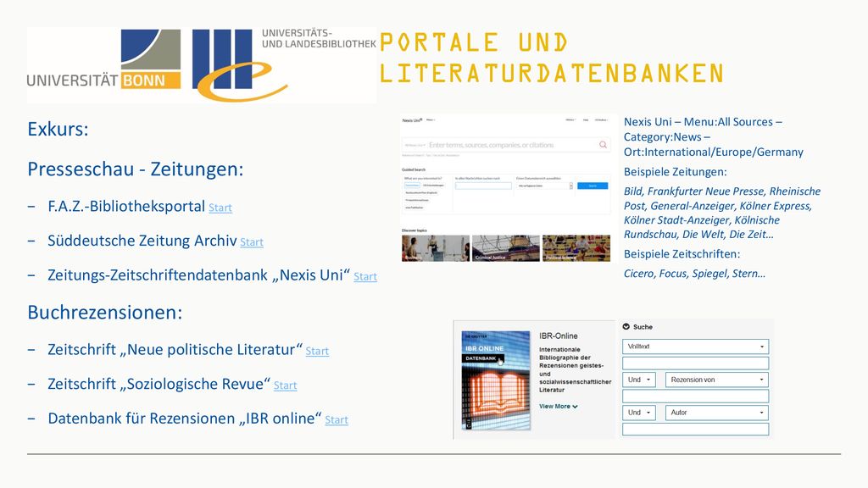Click the Buchrezensionen: heading
Image resolution: width=868 pixels, height=488 pixels.
[105, 313]
